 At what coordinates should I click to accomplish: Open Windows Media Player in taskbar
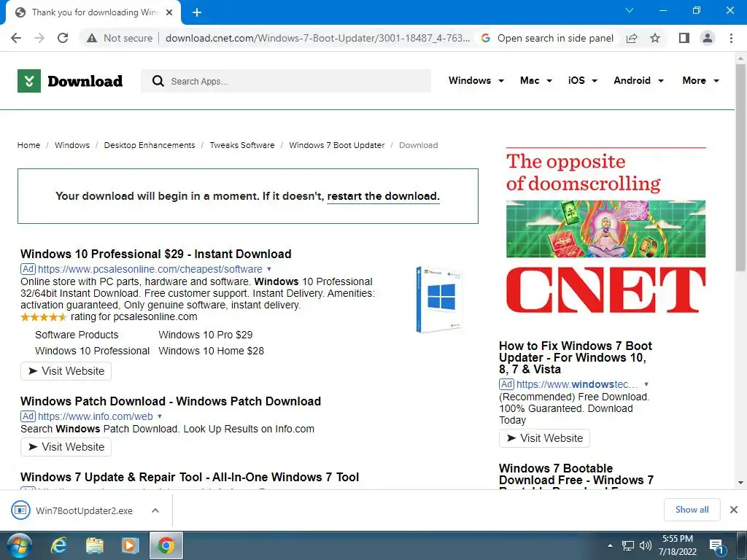click(x=130, y=545)
